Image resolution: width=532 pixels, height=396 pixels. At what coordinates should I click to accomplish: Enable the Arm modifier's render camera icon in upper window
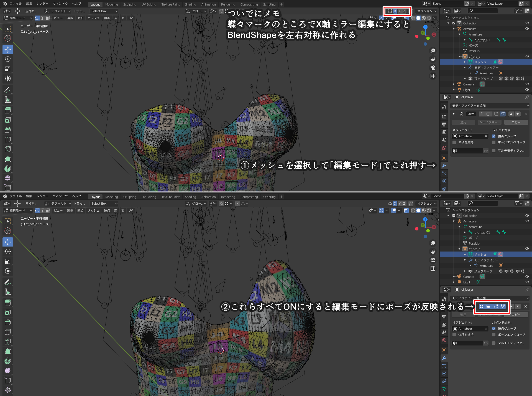[x=482, y=114]
